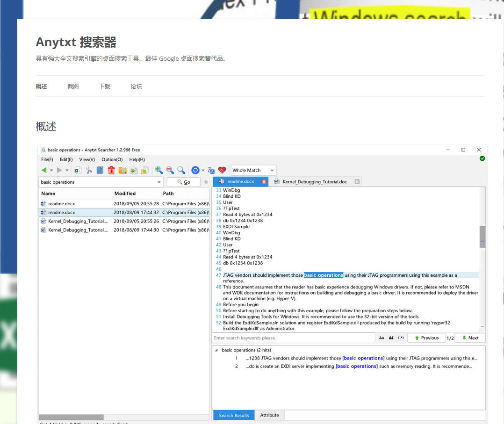Click the Enter search keywords field

(x=294, y=338)
